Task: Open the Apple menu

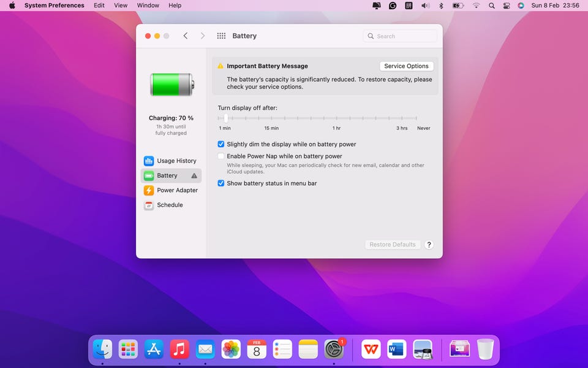Action: [12, 6]
